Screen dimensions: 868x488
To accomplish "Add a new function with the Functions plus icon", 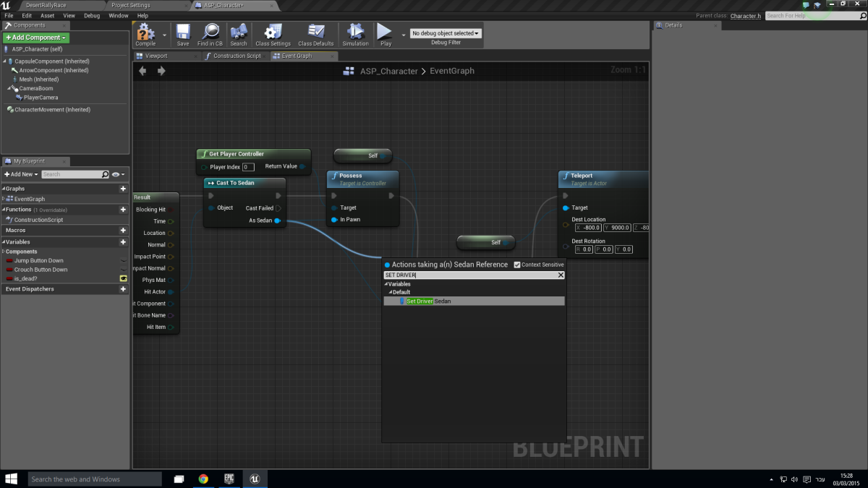I will click(123, 210).
